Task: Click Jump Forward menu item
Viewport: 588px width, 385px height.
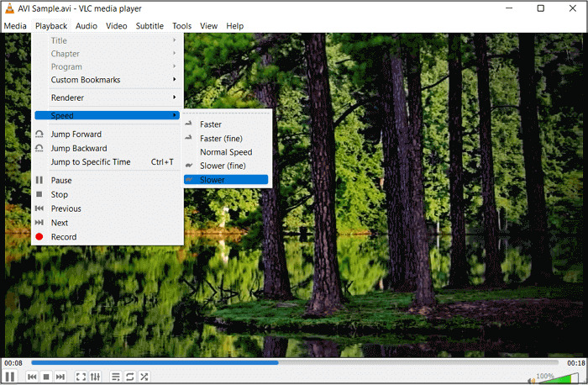Action: coord(107,134)
